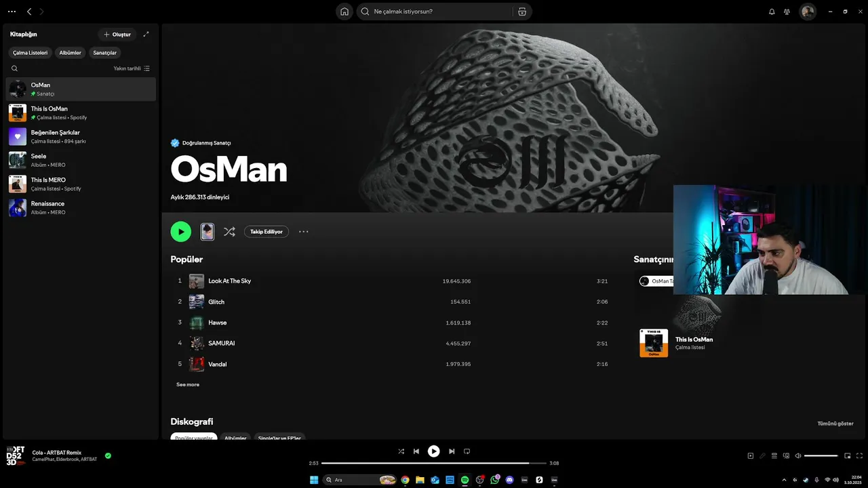Enter full screen player mode
The width and height of the screenshot is (868, 488).
(x=860, y=455)
